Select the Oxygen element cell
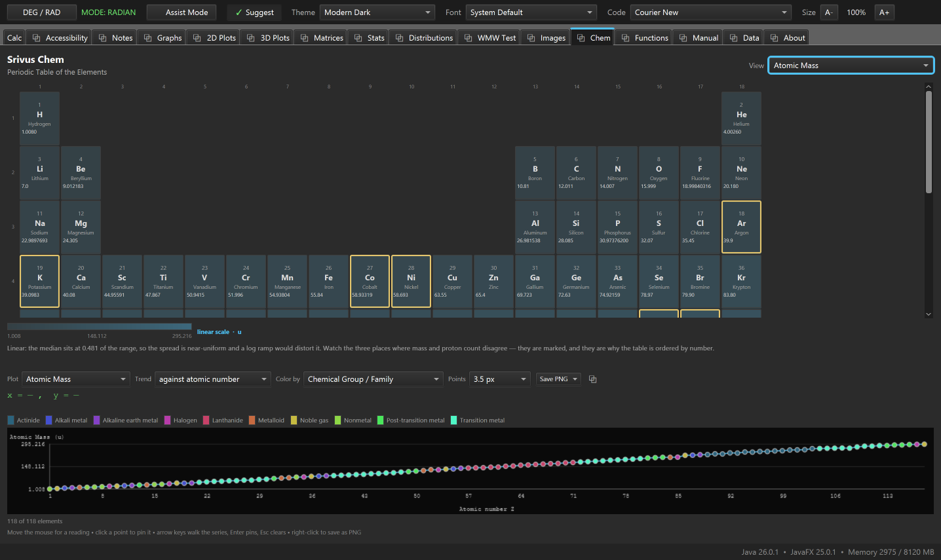 click(659, 172)
